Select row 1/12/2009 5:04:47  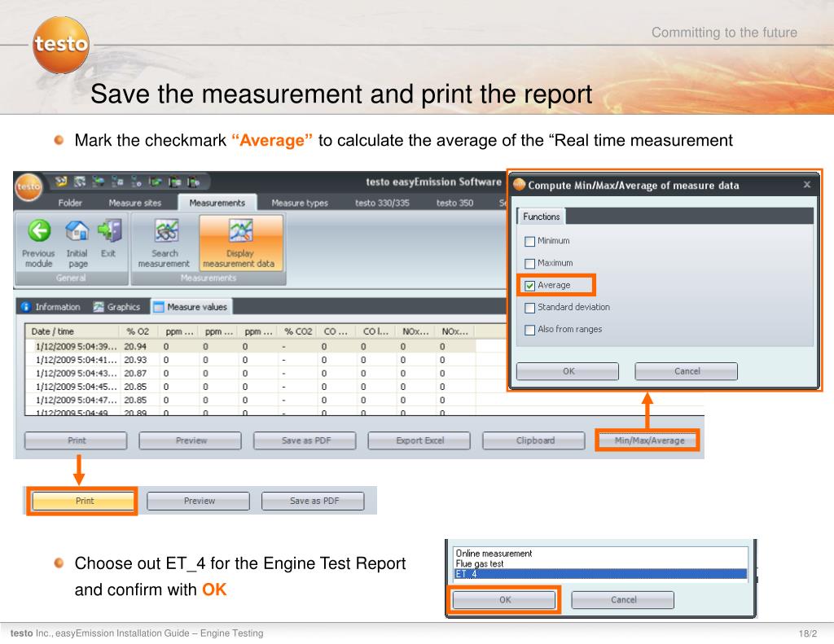(250, 400)
